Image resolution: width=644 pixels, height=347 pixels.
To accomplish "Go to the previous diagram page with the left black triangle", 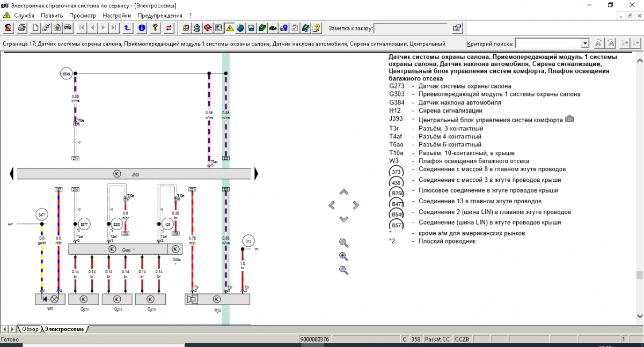I will (x=11, y=174).
